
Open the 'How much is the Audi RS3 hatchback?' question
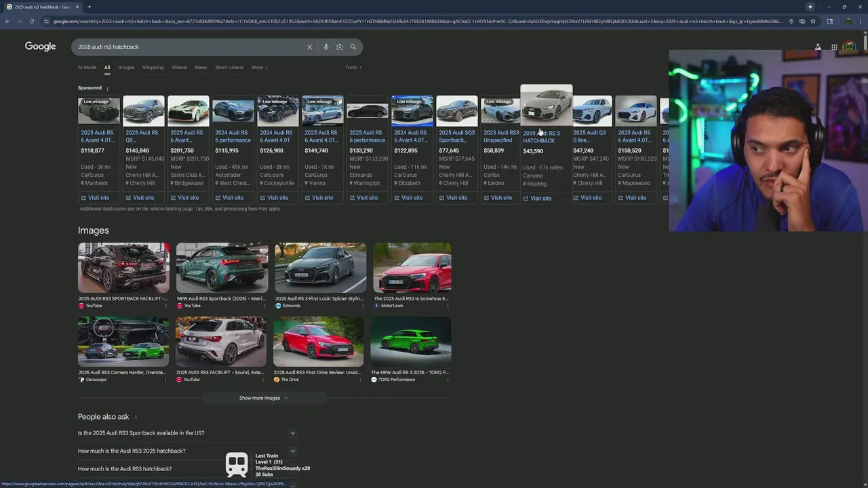pyautogui.click(x=125, y=469)
